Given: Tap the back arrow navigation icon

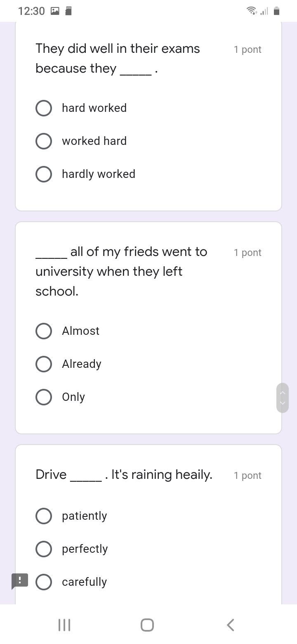Looking at the screenshot, I should pyautogui.click(x=231, y=625).
